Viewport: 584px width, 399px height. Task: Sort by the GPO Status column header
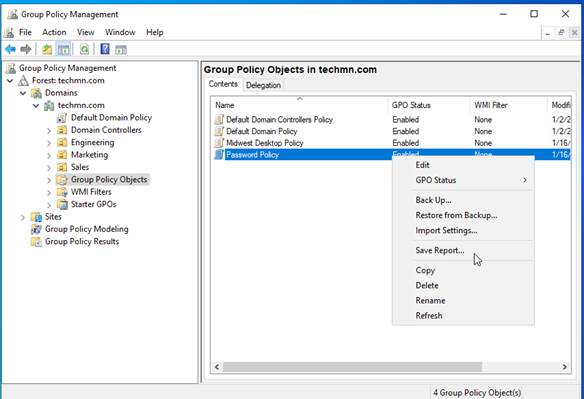click(x=429, y=105)
